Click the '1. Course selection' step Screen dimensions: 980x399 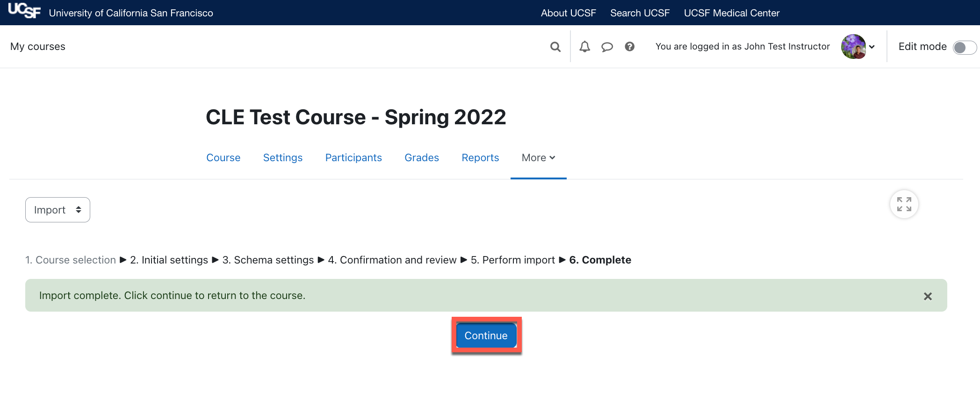(71, 260)
